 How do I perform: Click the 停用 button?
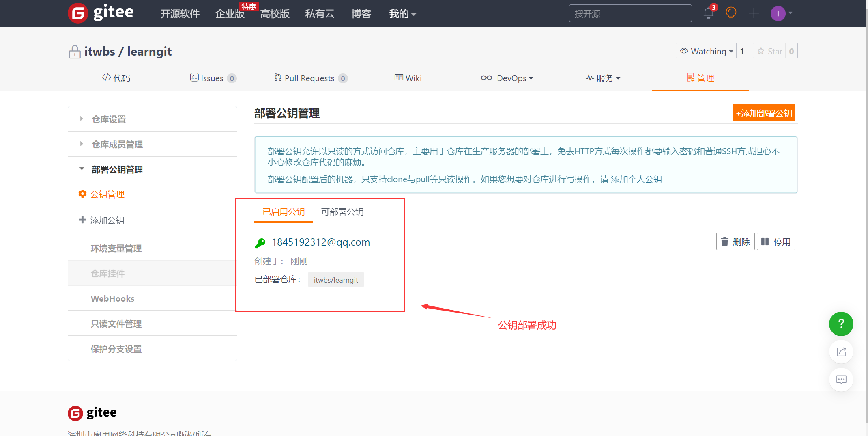(x=776, y=242)
